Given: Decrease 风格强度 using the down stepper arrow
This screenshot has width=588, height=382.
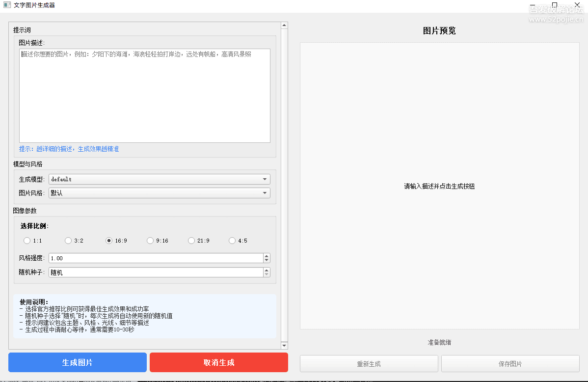Looking at the screenshot, I should click(x=266, y=260).
